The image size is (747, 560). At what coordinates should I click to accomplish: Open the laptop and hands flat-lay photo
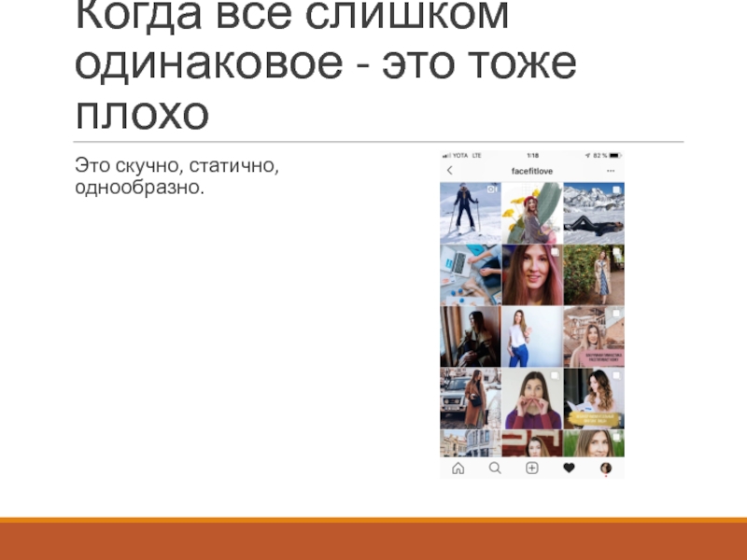pos(470,274)
